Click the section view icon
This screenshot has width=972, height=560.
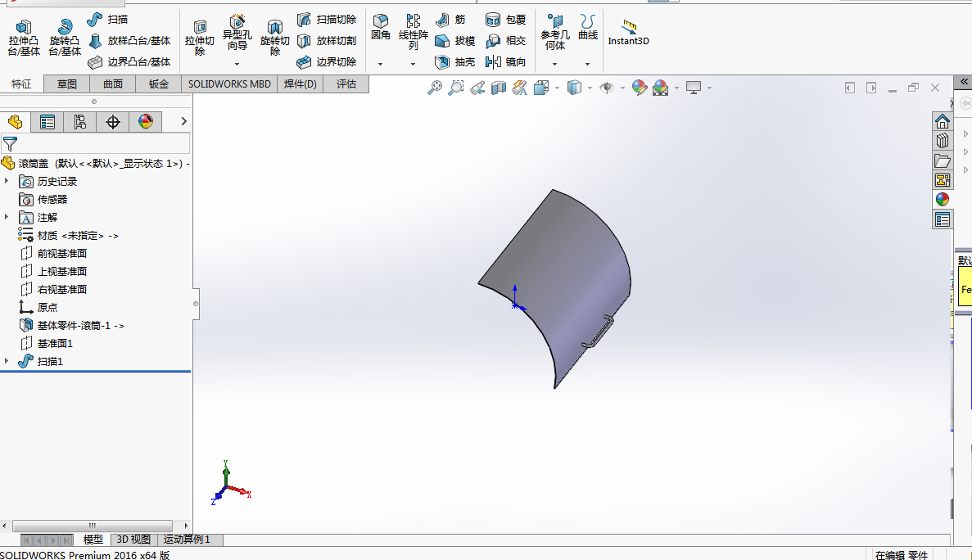[499, 88]
